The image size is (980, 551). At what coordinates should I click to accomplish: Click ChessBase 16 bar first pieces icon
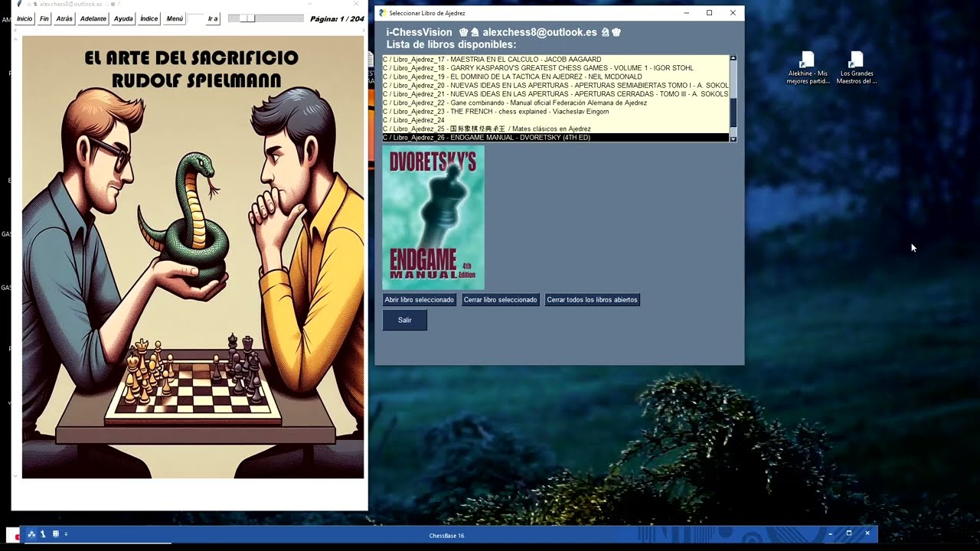pyautogui.click(x=32, y=534)
